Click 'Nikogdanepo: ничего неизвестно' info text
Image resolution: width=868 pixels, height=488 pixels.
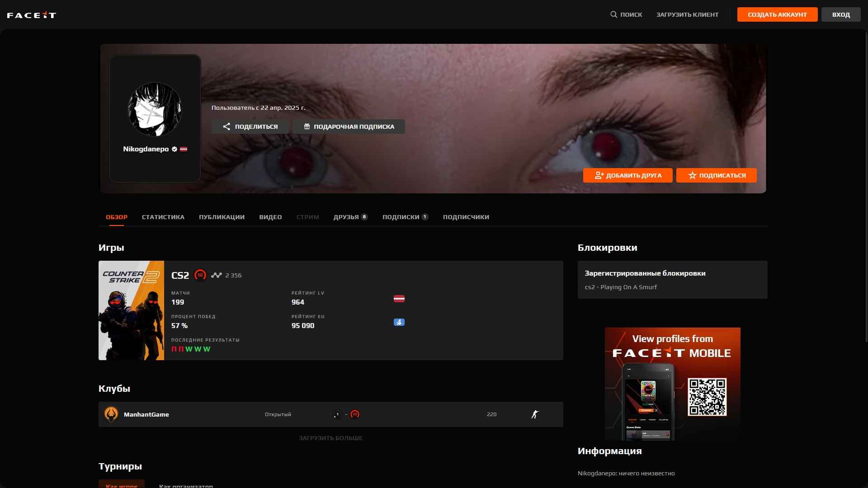tap(626, 474)
